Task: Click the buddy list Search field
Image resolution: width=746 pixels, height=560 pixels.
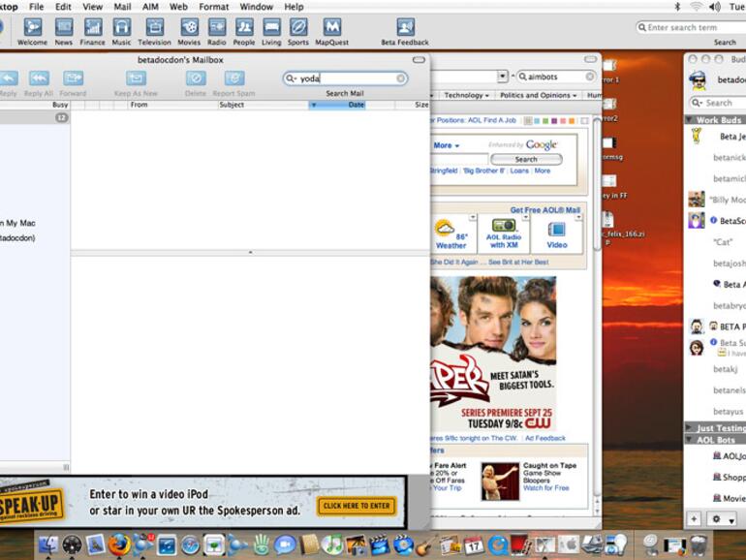Action: coord(718,103)
